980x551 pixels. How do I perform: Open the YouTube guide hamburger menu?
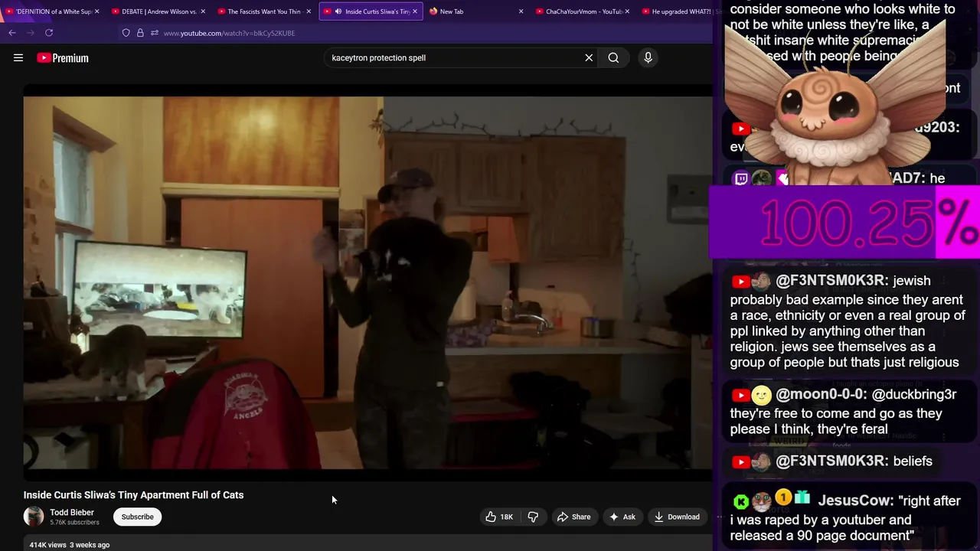click(18, 57)
